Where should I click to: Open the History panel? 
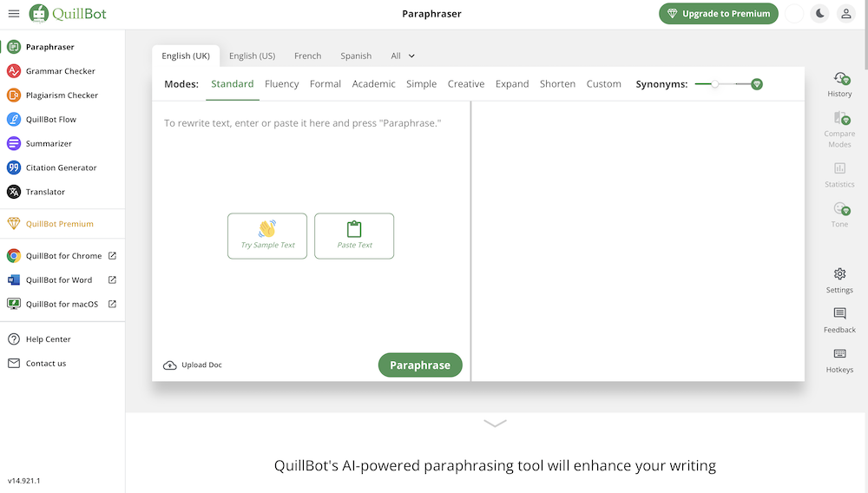[x=839, y=84]
